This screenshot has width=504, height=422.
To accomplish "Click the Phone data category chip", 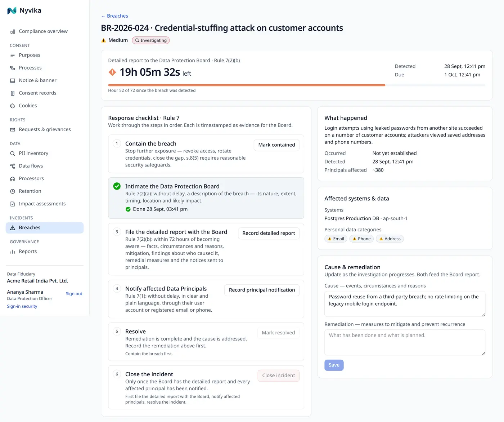I will [x=361, y=239].
